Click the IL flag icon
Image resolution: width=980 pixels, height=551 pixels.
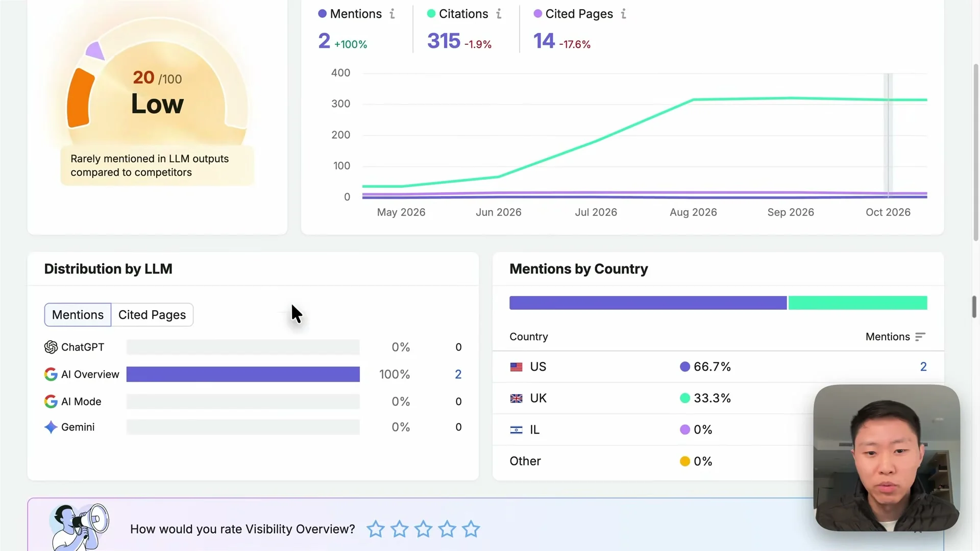pyautogui.click(x=516, y=430)
